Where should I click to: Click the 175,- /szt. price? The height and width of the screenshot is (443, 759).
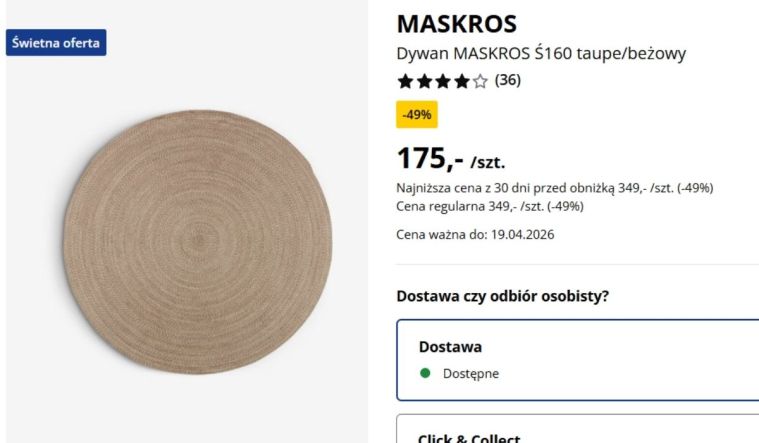(451, 159)
